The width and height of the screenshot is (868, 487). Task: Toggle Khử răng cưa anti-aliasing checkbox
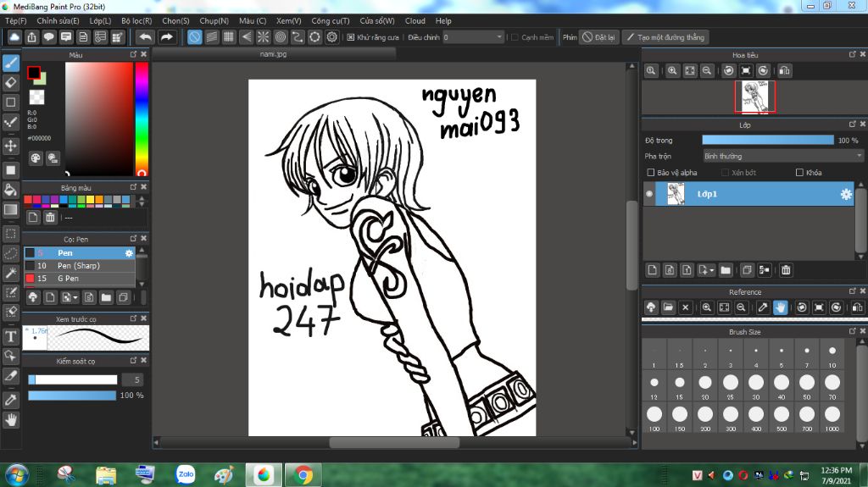click(x=350, y=37)
